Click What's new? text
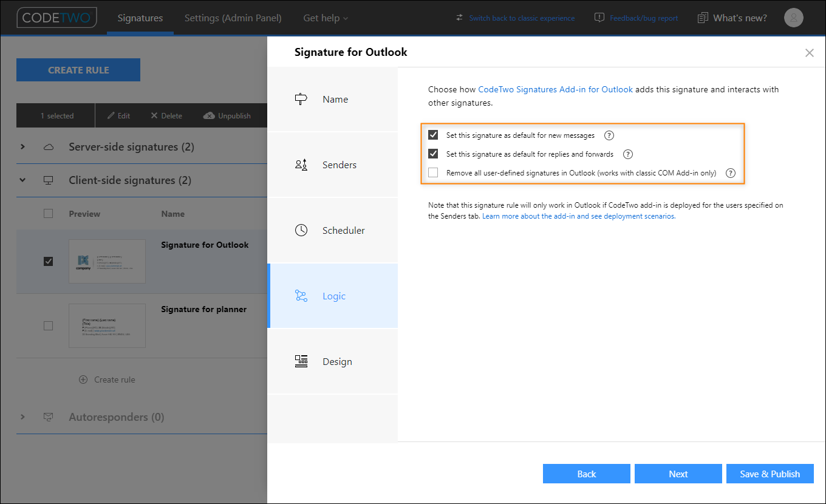This screenshot has height=504, width=826. pos(740,18)
